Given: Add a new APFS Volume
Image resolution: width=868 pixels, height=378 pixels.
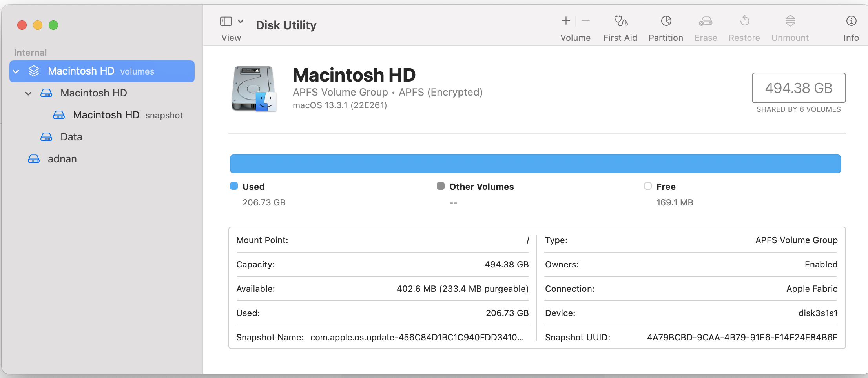Looking at the screenshot, I should [565, 21].
